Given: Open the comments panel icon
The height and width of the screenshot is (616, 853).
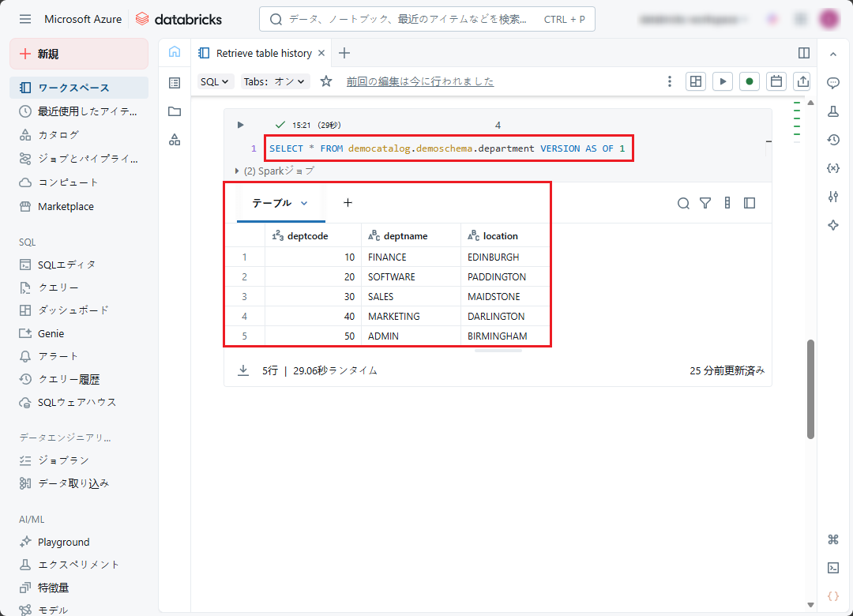Looking at the screenshot, I should point(832,83).
